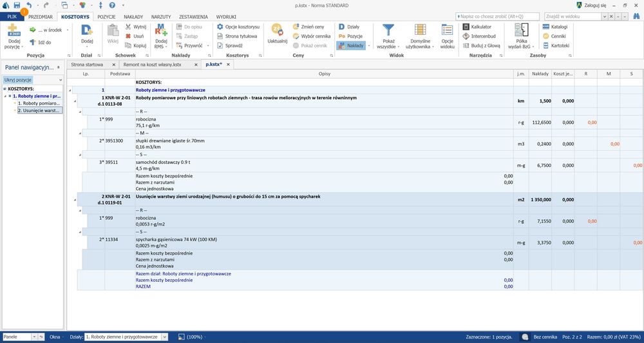This screenshot has height=343, width=644.
Task: Pin the Panel nawigacyjny
Action: click(58, 68)
